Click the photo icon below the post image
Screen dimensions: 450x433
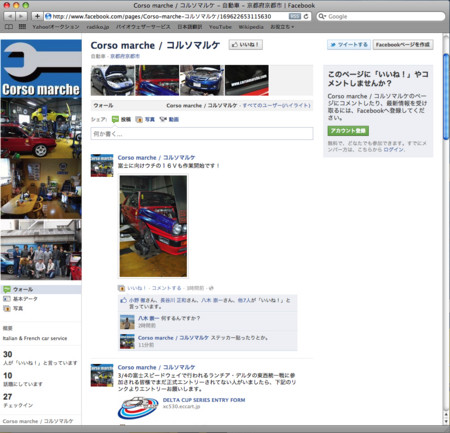coord(121,288)
